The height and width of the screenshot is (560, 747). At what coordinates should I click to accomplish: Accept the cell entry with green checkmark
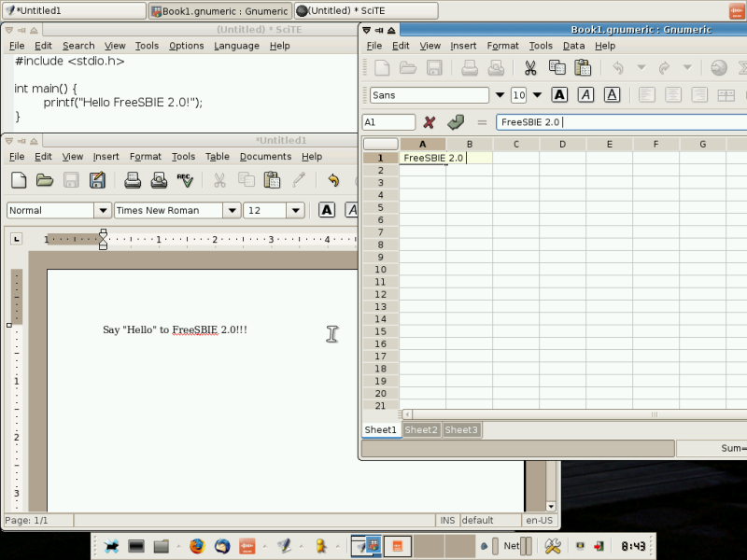point(456,122)
